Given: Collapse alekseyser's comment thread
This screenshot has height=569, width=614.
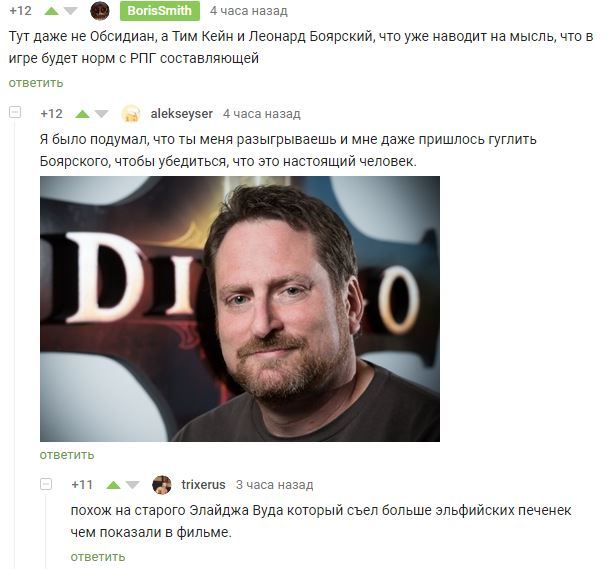Looking at the screenshot, I should click(15, 112).
